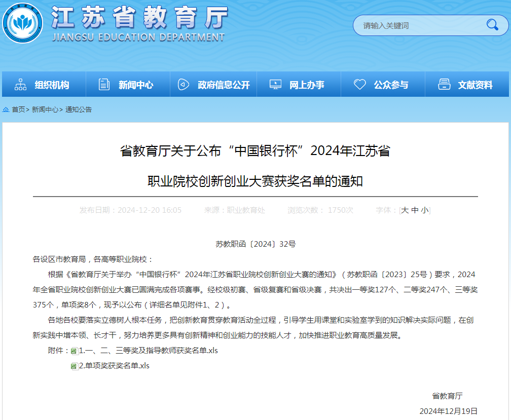Download 一、二、三等奖及指导教师获奖名单.xls attachment
This screenshot has width=511, height=420.
point(148,351)
